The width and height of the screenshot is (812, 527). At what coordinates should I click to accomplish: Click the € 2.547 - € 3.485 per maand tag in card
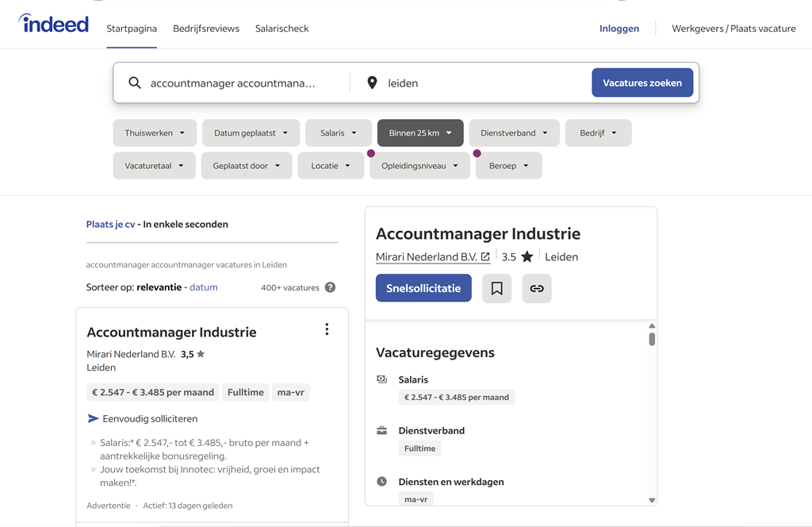pos(153,392)
